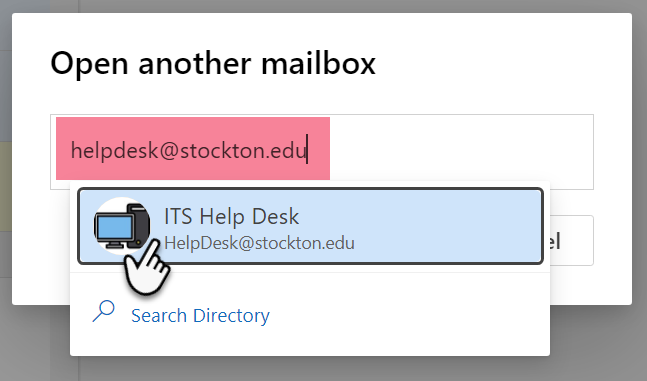
Task: Click blank area of highlighted suggestion row
Action: point(446,226)
